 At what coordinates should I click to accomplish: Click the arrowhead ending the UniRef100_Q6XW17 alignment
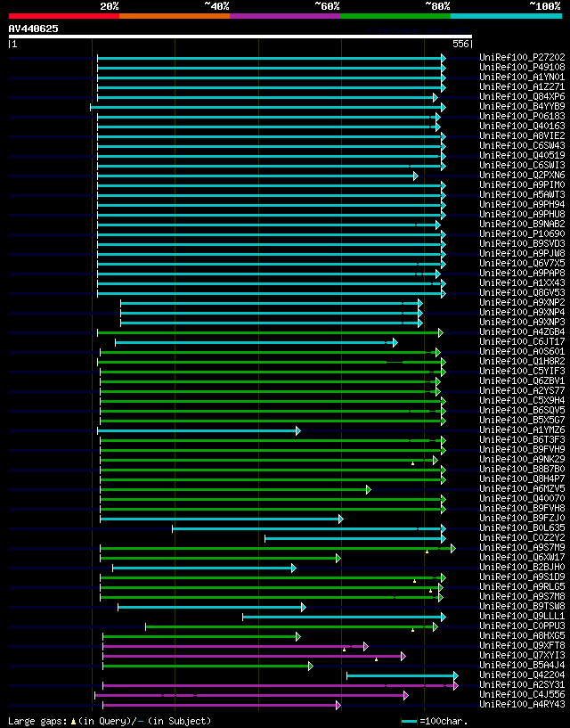pos(338,558)
